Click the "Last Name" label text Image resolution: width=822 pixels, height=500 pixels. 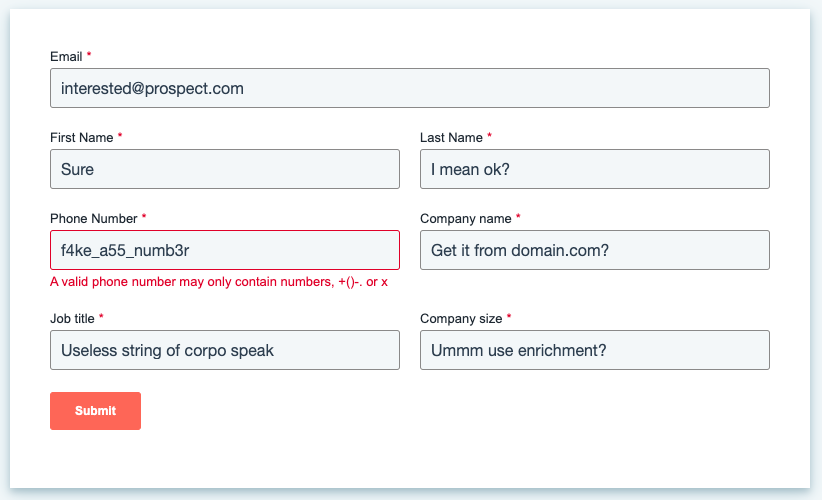pos(451,138)
